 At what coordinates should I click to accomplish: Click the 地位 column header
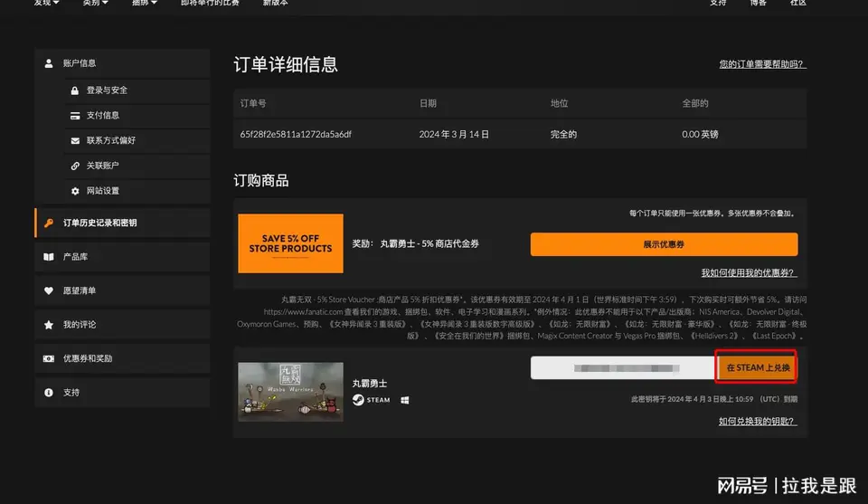click(x=559, y=103)
